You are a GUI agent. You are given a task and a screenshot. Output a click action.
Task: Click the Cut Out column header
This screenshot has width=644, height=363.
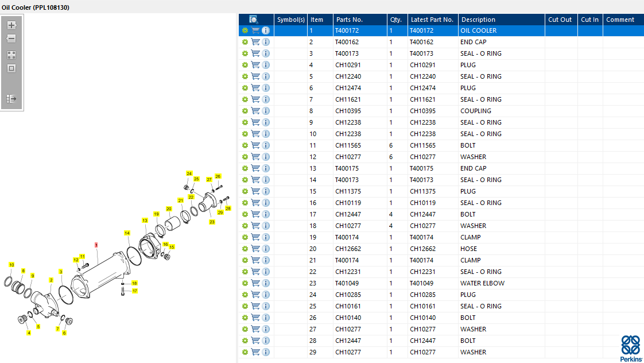[x=561, y=20]
